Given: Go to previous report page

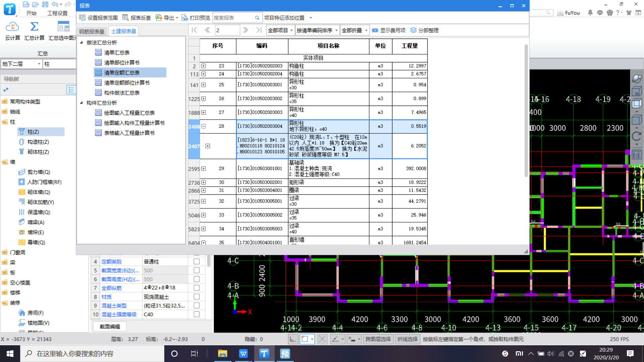Looking at the screenshot, I should pos(208,30).
